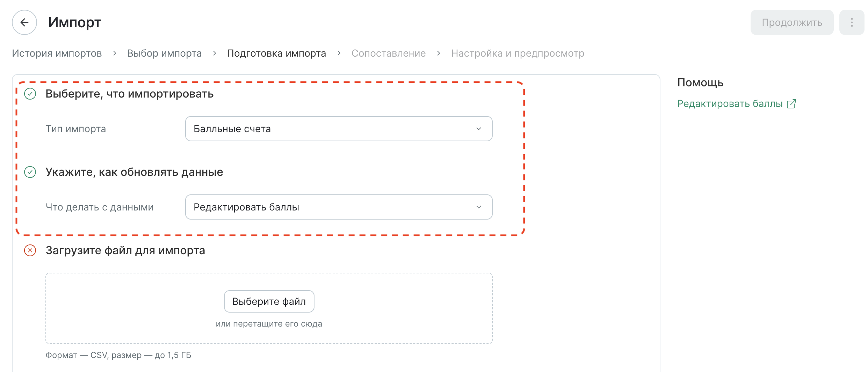Go to Выбор импорта breadcrumb step
The width and height of the screenshot is (868, 372).
coord(164,53)
